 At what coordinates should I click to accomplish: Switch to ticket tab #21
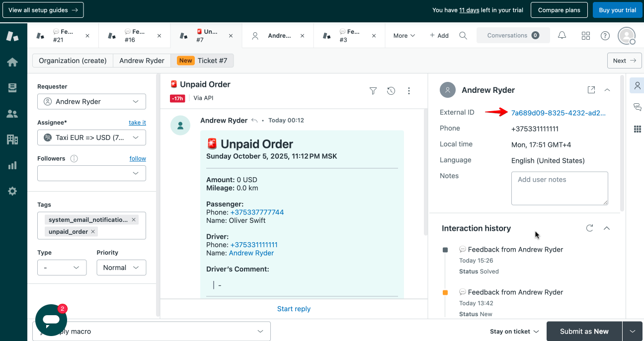pyautogui.click(x=63, y=36)
